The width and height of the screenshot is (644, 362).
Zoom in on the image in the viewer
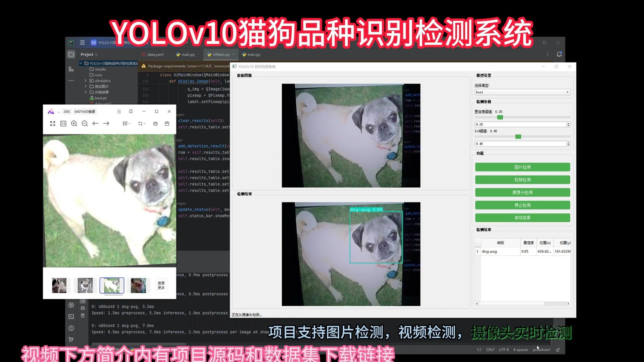click(74, 123)
